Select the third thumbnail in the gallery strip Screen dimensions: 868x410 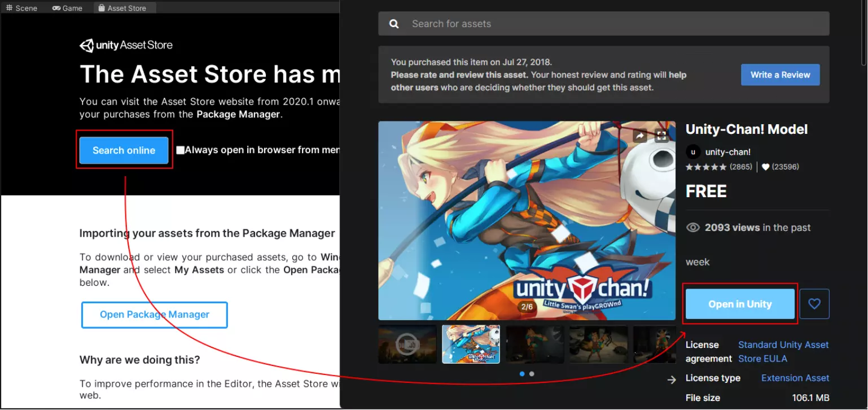pyautogui.click(x=534, y=344)
